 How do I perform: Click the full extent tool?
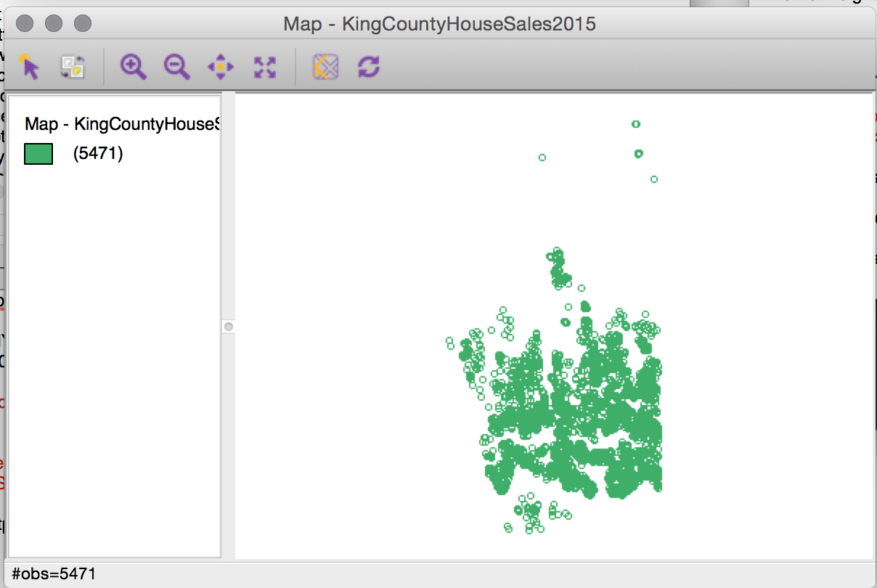click(x=264, y=66)
